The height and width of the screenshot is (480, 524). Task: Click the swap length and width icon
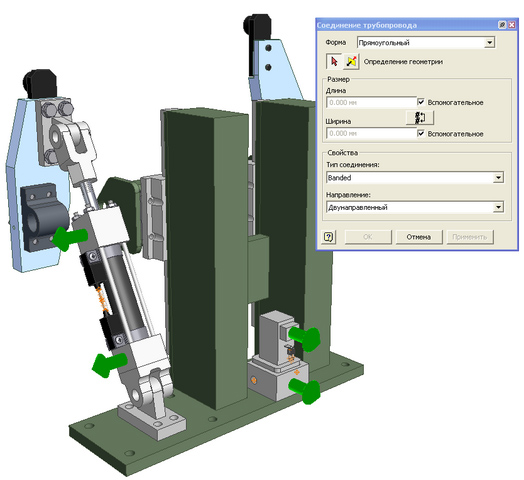(x=420, y=118)
